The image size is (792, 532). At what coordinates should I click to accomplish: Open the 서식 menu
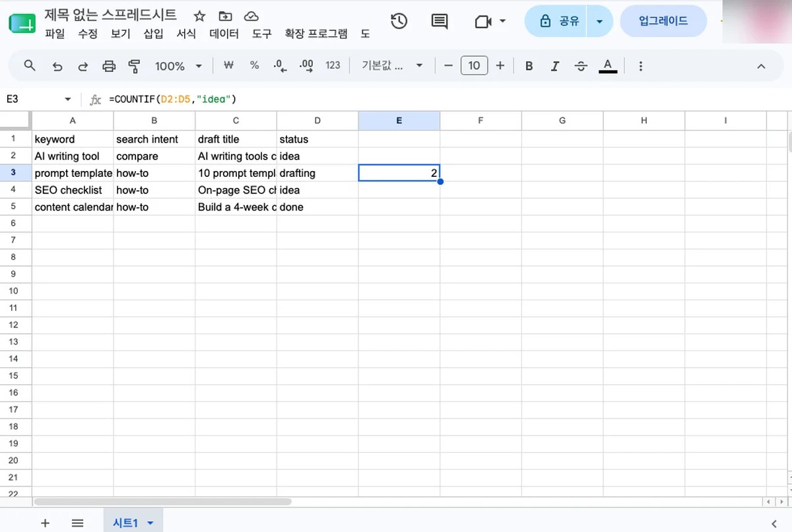(187, 34)
